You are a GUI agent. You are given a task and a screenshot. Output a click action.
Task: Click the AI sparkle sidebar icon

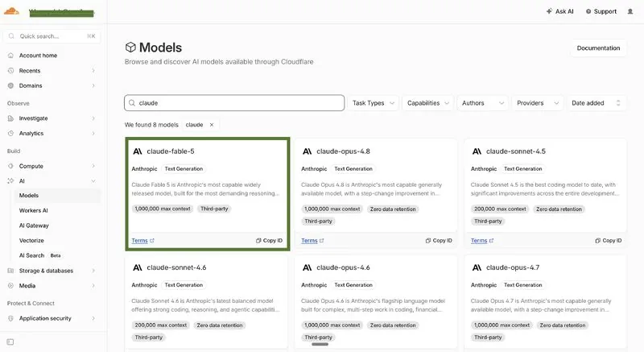pos(10,180)
